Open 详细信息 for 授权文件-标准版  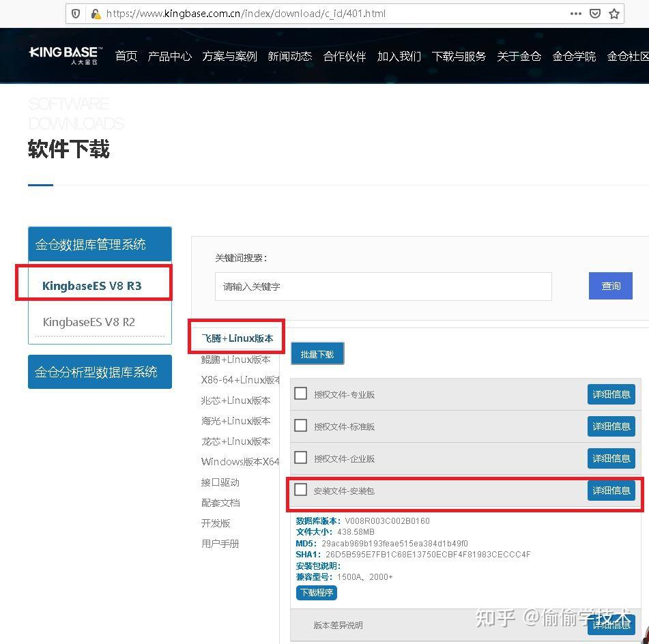611,426
